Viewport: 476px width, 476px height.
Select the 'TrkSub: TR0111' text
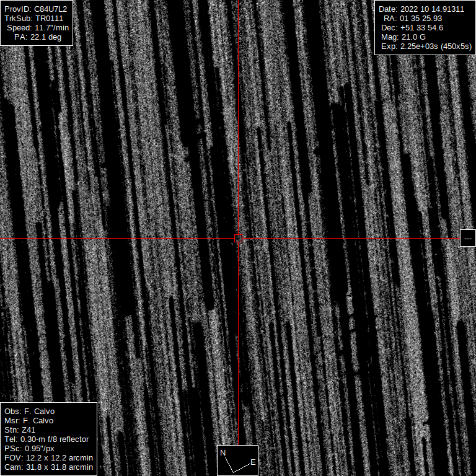coord(34,18)
